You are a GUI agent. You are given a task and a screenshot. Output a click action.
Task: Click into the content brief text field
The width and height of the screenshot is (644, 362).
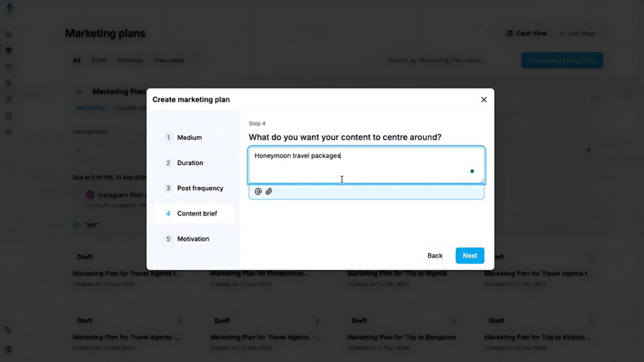[367, 165]
